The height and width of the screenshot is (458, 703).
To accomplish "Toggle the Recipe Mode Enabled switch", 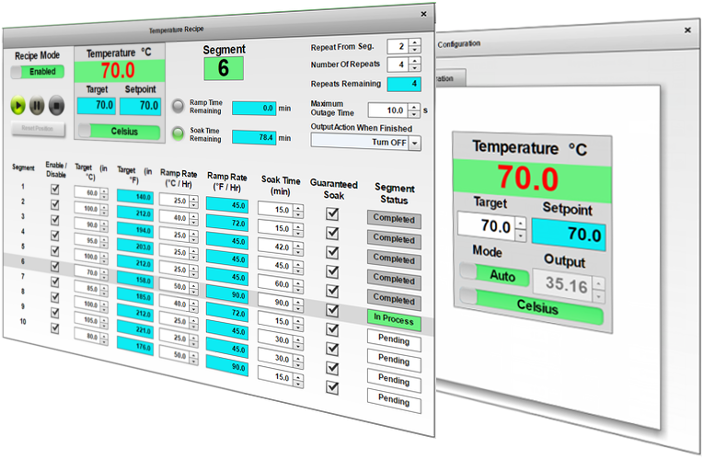I will click(x=37, y=72).
